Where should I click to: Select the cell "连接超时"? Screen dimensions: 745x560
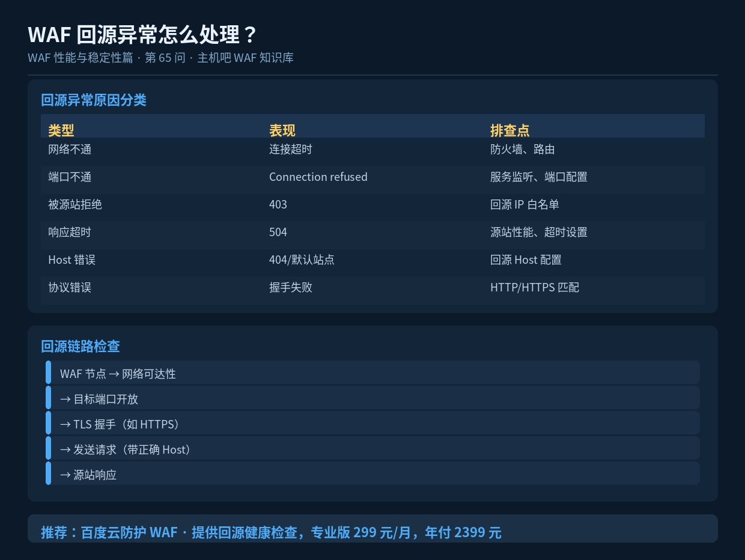point(291,150)
